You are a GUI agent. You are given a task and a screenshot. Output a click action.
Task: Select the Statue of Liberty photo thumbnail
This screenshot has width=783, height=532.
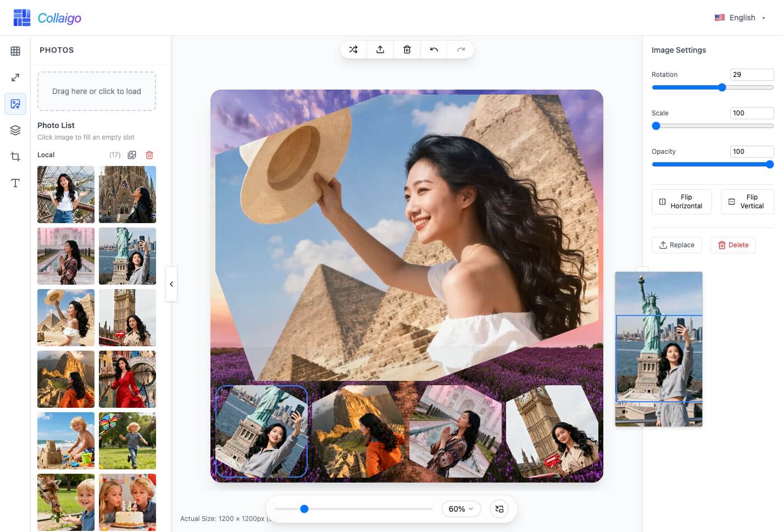tap(127, 256)
